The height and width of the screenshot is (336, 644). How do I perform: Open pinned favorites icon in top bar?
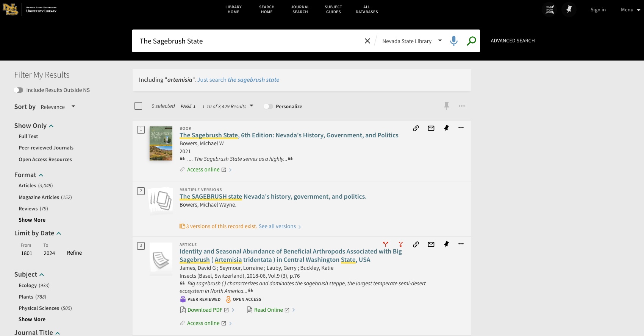[x=569, y=9]
